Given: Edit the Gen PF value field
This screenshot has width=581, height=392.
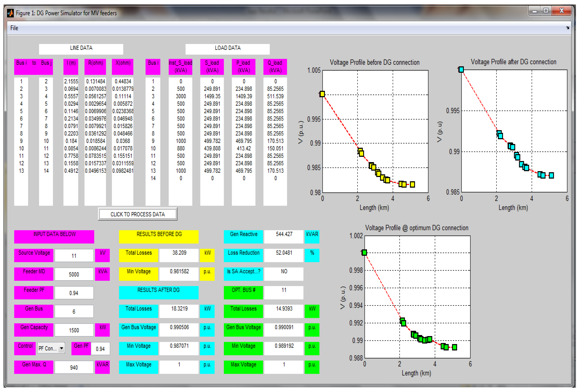Looking at the screenshot, I should [x=100, y=349].
